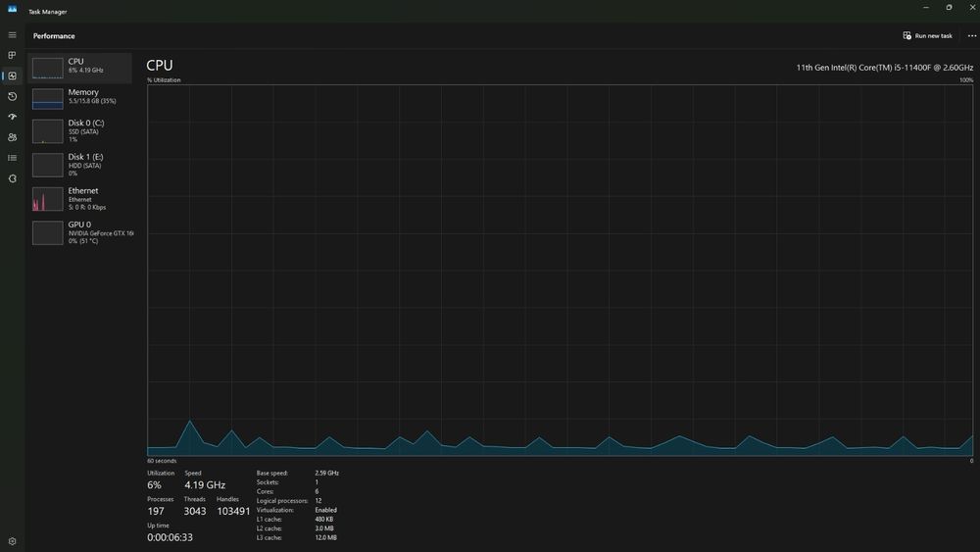The width and height of the screenshot is (980, 552).
Task: Click the large CPU heading
Action: click(x=160, y=65)
